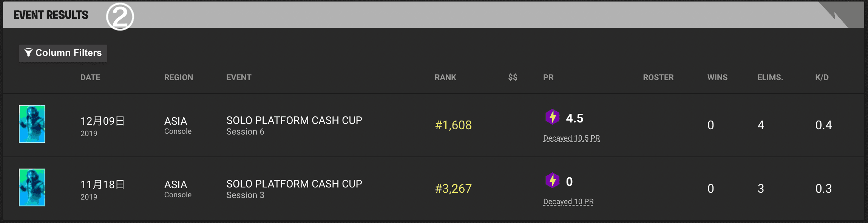
Task: Click rank #3,267
Action: click(x=453, y=189)
